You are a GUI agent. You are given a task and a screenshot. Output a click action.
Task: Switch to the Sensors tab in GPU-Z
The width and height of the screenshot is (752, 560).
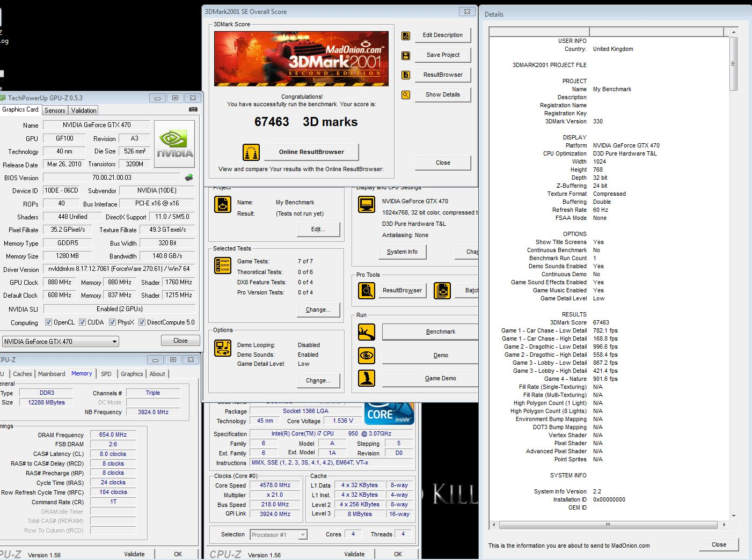55,110
